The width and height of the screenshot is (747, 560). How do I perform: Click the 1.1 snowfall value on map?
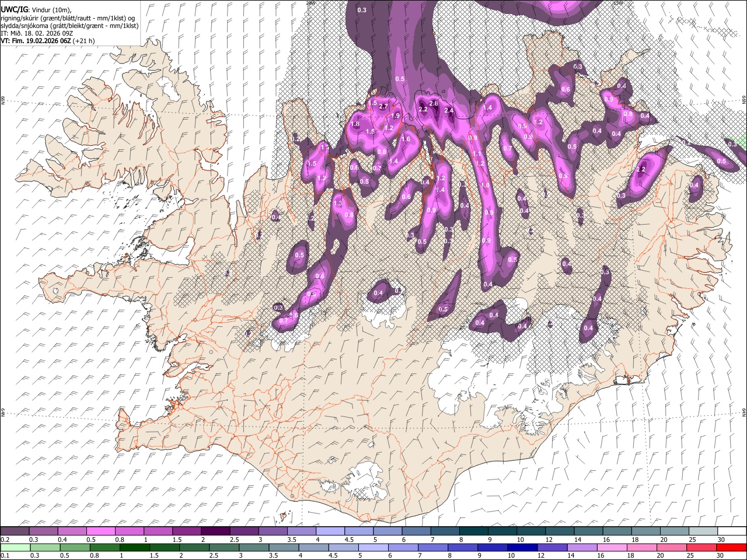tap(477, 154)
